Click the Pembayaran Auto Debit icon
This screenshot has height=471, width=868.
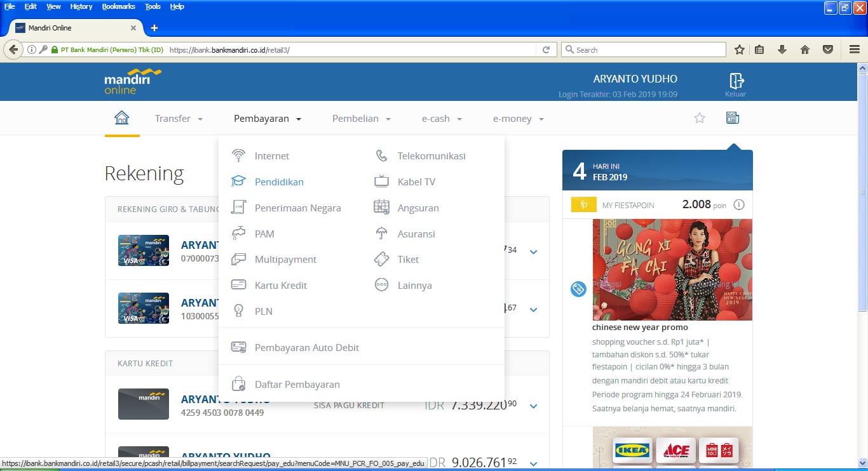238,347
